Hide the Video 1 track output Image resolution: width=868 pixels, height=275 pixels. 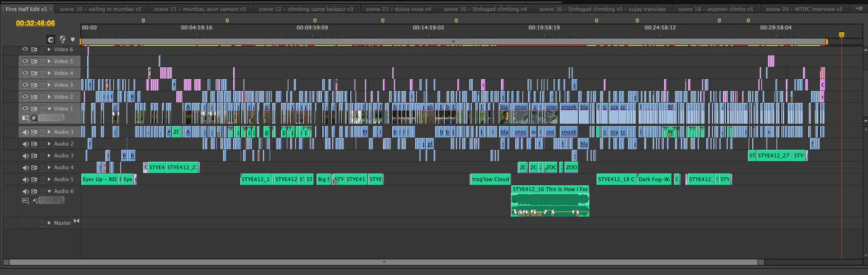click(25, 109)
